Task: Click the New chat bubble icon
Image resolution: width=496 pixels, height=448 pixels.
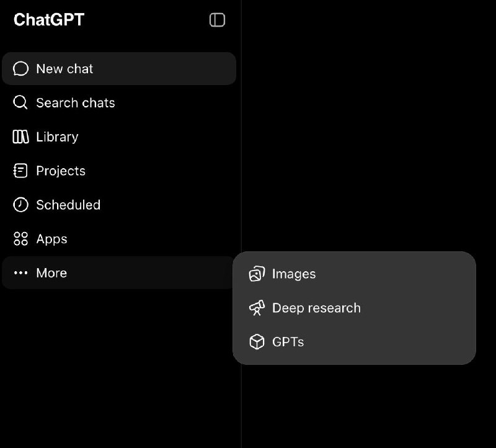Action: 20,69
